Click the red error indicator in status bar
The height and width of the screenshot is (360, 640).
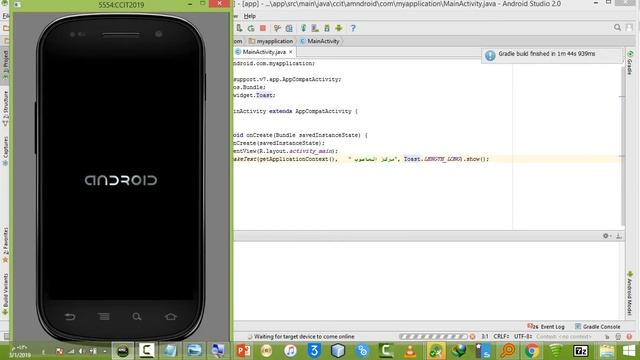coord(629,337)
